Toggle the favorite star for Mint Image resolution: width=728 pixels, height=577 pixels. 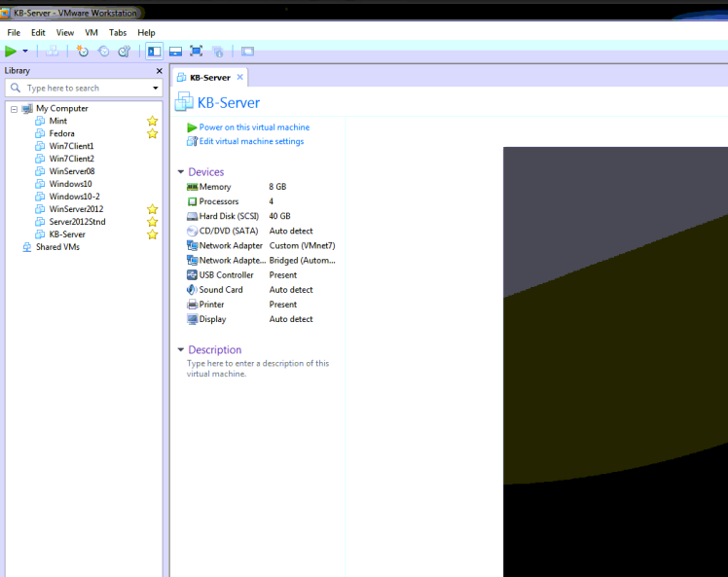tap(152, 121)
